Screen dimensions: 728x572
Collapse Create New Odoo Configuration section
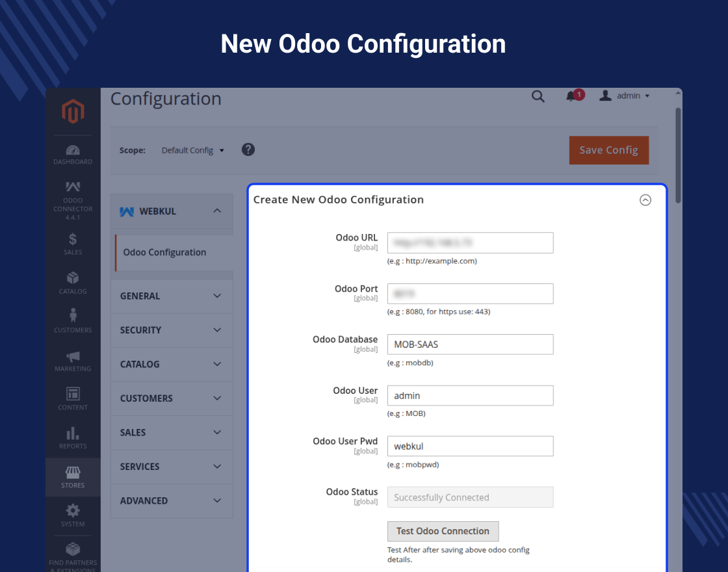click(x=645, y=200)
